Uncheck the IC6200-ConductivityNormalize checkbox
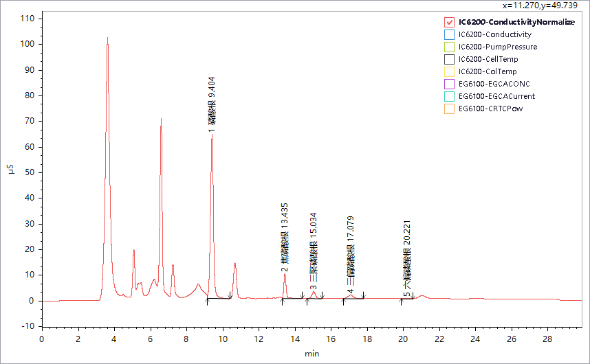Image resolution: width=590 pixels, height=364 pixels. pos(450,22)
